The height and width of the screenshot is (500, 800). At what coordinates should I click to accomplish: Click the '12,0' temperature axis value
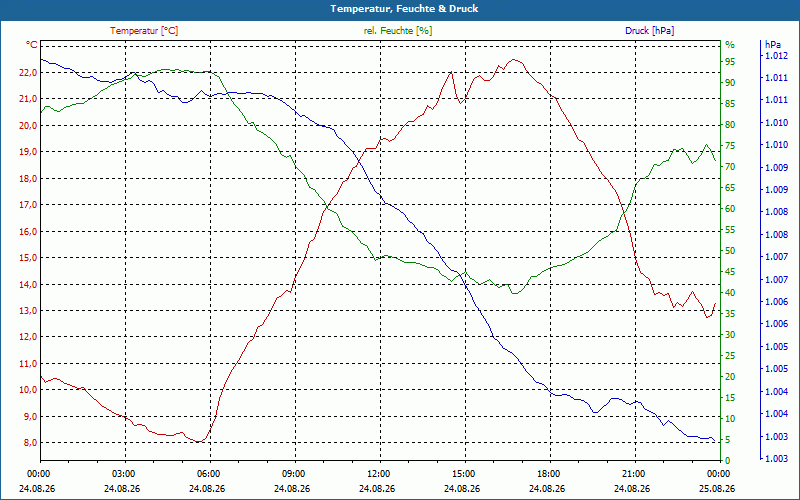(28, 337)
